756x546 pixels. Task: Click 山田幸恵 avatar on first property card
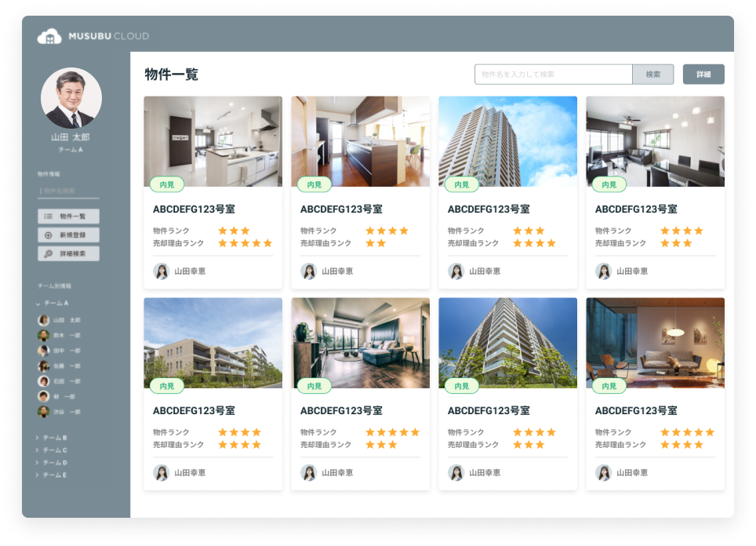click(x=161, y=271)
